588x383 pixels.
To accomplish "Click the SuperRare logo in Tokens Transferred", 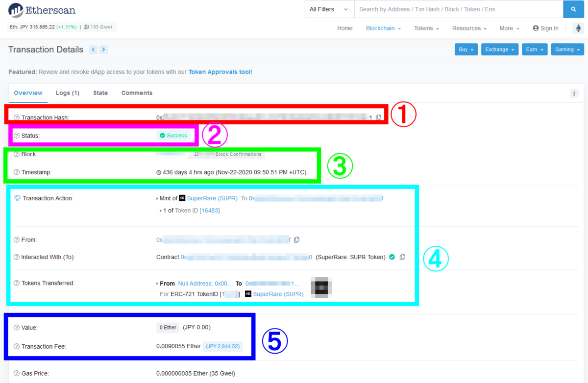I will click(x=248, y=294).
